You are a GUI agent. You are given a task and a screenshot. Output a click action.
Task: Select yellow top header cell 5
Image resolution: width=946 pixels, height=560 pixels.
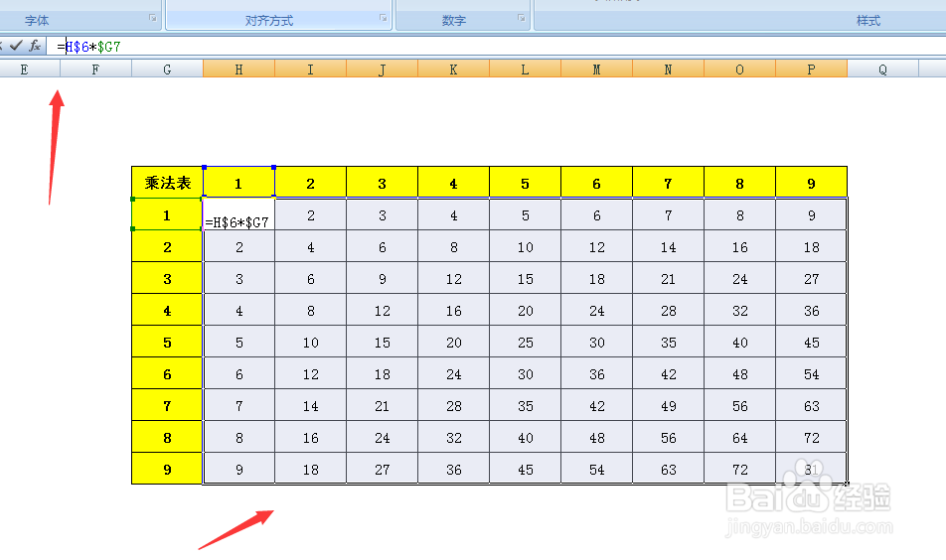(525, 182)
